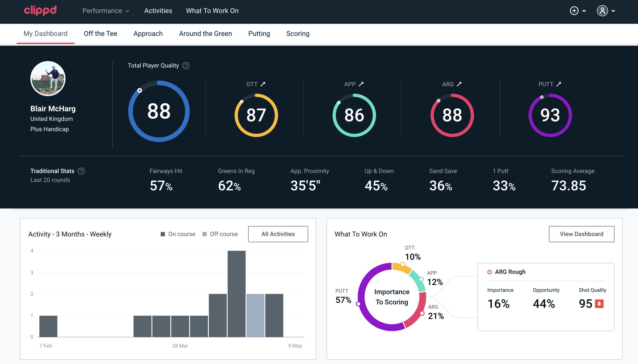Viewport: 638px width, 364px height.
Task: Select the Putting tab
Action: (x=259, y=33)
